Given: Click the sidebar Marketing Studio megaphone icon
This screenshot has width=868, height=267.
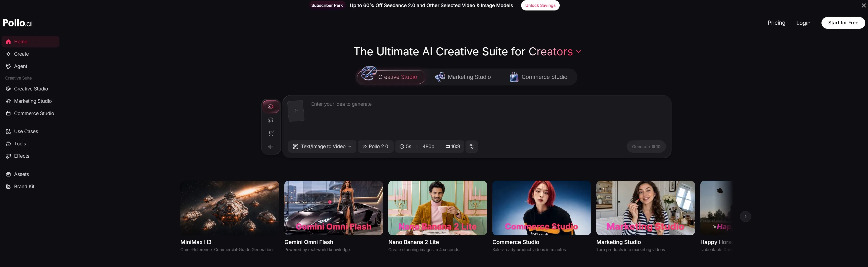Looking at the screenshot, I should click(x=8, y=101).
